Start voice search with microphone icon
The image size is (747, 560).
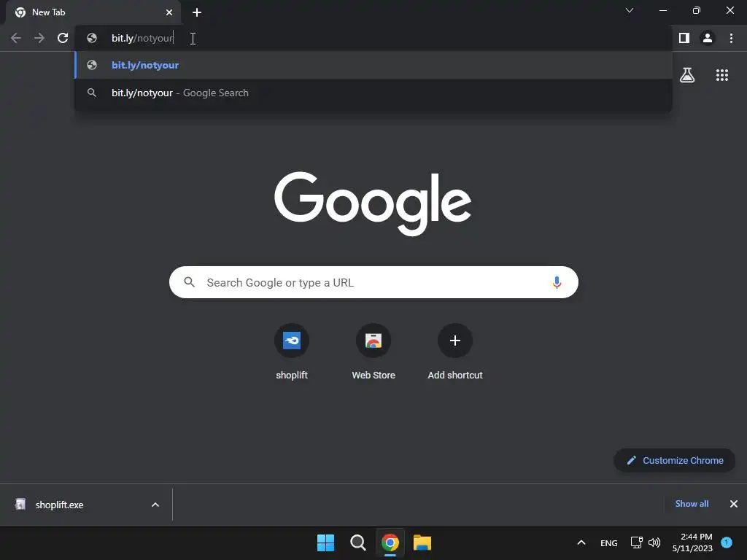557,282
